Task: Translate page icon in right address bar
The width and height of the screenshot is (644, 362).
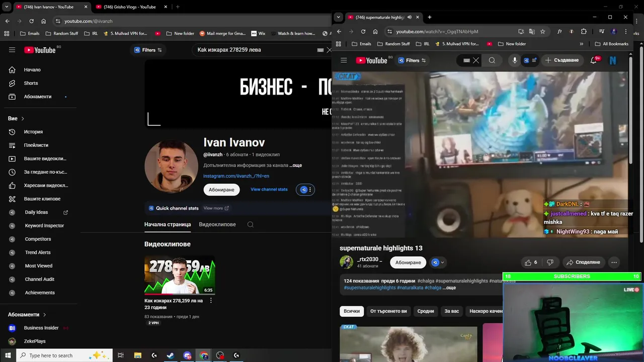Action: pyautogui.click(x=532, y=31)
